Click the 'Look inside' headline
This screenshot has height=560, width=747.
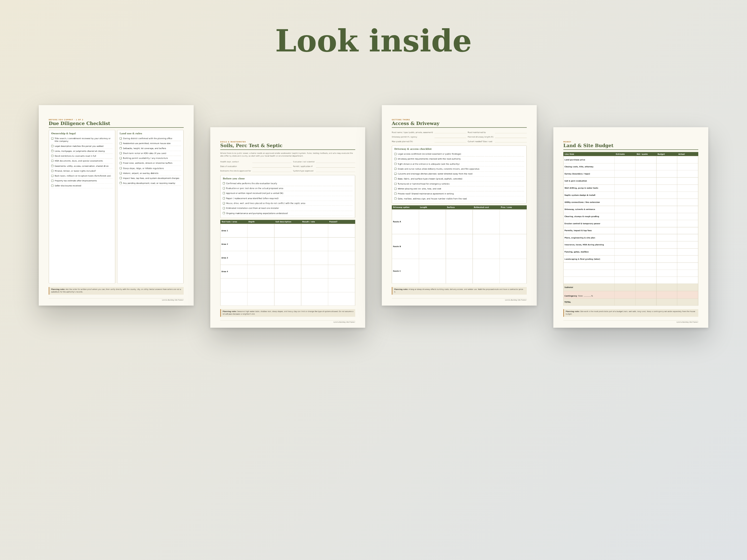pos(373,40)
